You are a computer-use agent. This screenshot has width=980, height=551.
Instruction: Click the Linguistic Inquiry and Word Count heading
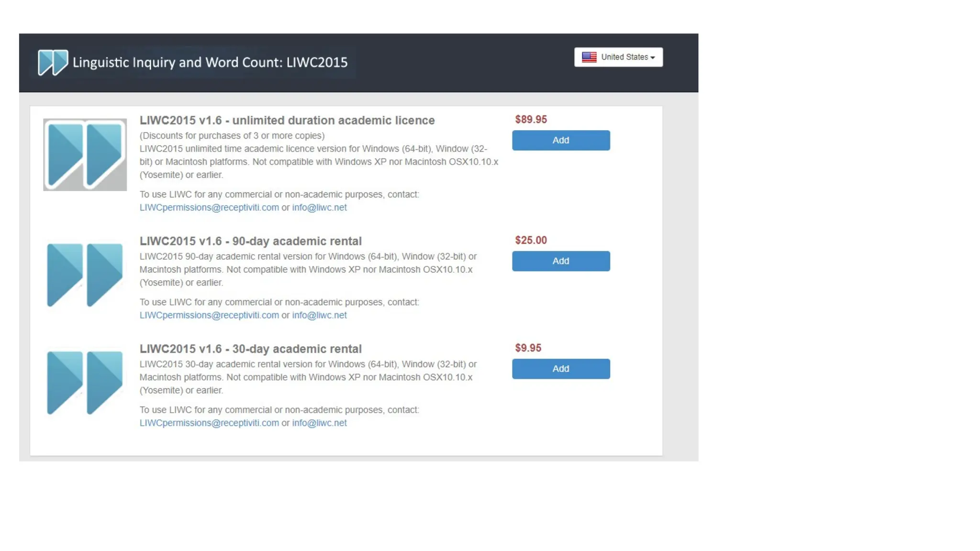tap(210, 62)
